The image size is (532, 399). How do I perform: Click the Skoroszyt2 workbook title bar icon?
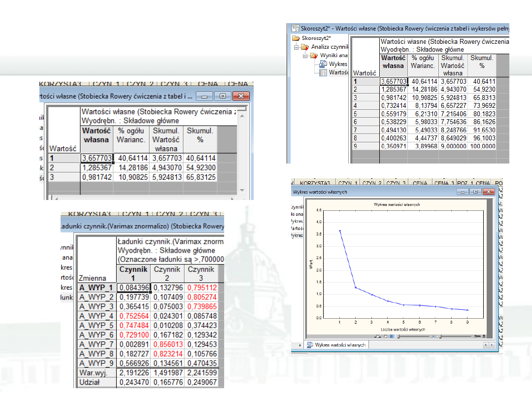click(x=296, y=29)
